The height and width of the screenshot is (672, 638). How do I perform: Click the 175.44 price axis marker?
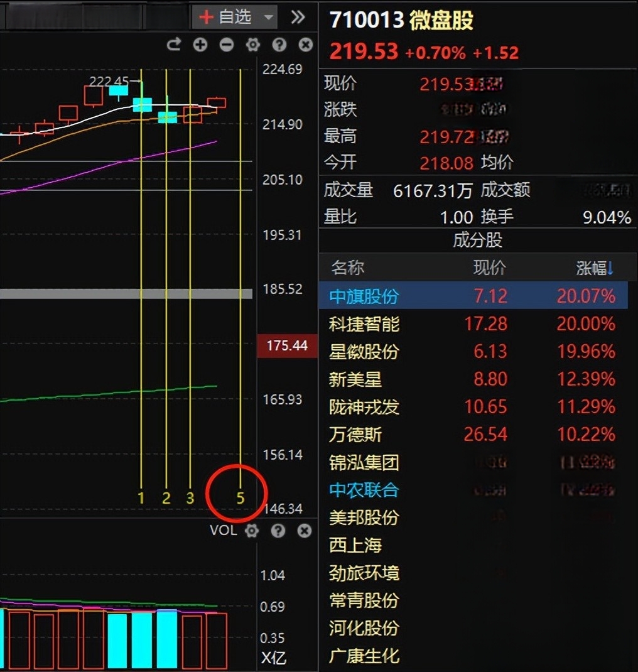pyautogui.click(x=286, y=345)
